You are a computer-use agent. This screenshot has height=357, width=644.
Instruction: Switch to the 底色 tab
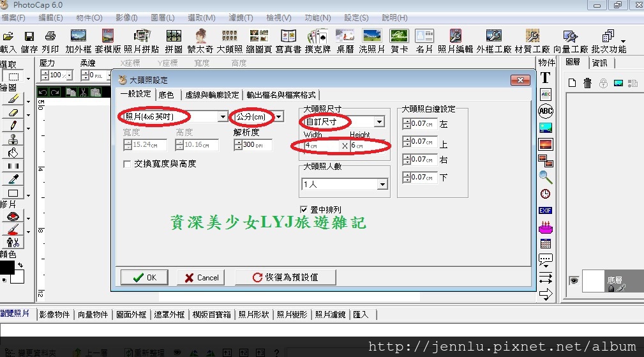(166, 95)
